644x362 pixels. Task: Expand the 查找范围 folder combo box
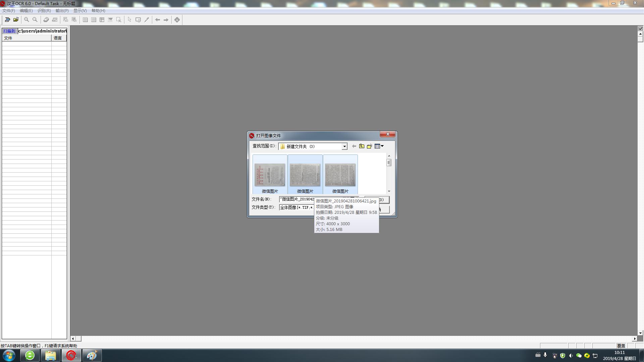pyautogui.click(x=344, y=146)
